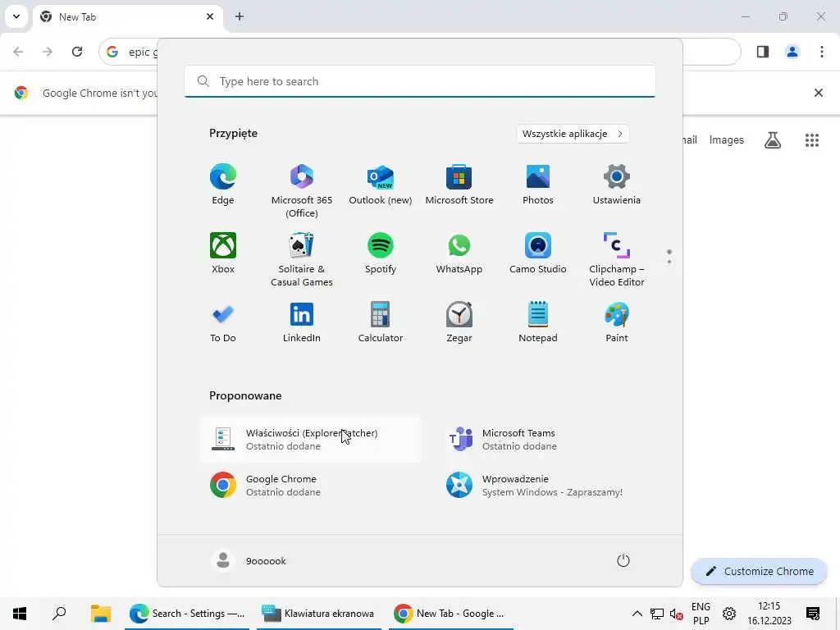Open Chrome profile avatar

click(x=792, y=52)
